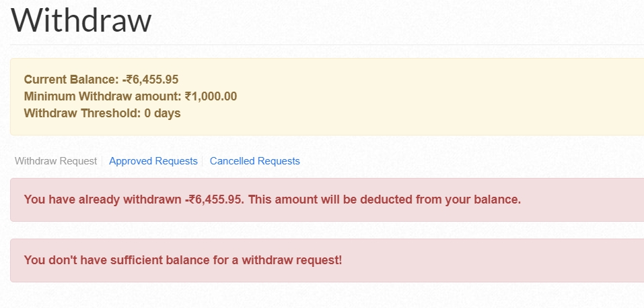Click the Withdraw page heading
The width and height of the screenshot is (644, 308).
pyautogui.click(x=81, y=20)
